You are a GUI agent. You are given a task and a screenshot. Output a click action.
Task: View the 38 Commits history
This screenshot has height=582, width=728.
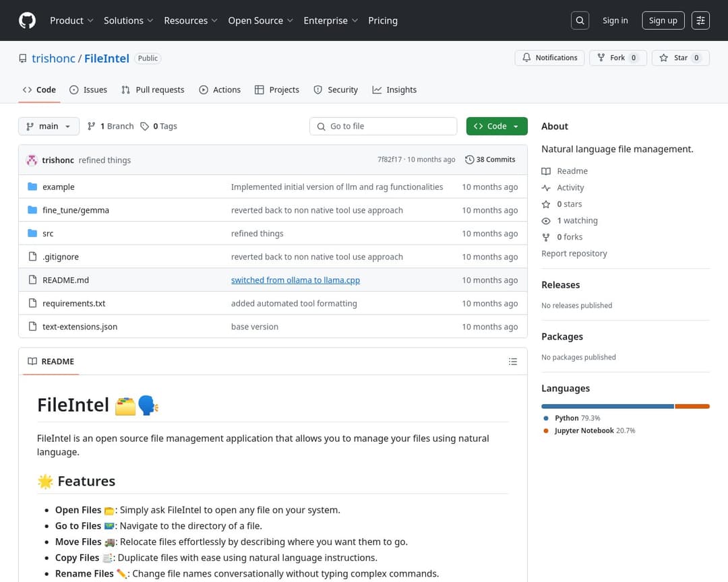pos(490,160)
